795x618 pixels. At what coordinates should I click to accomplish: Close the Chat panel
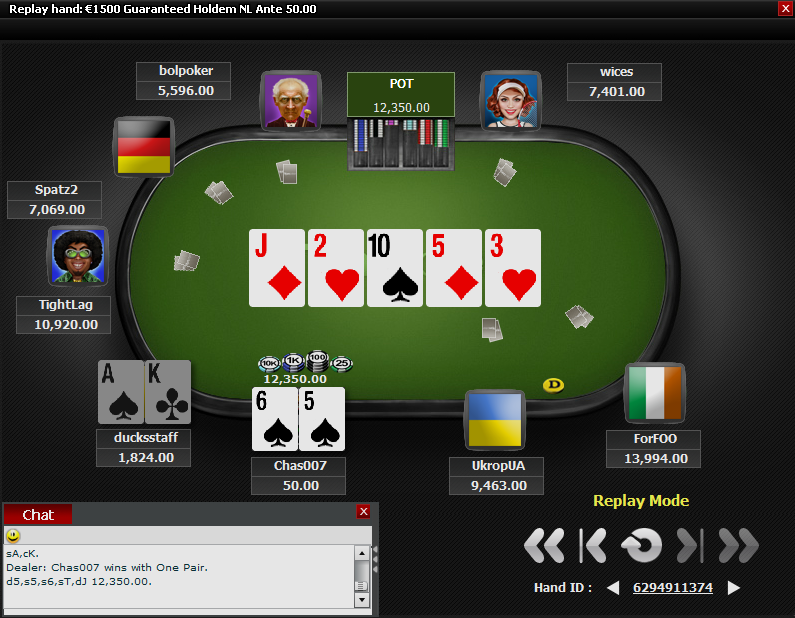coord(364,512)
